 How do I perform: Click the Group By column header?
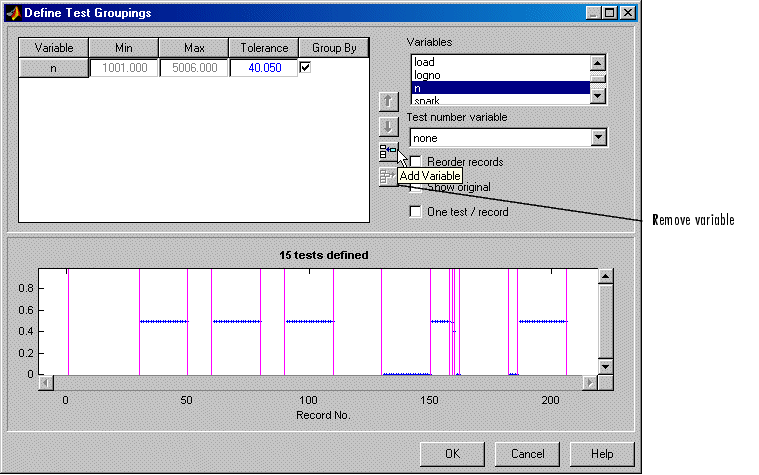tap(334, 48)
